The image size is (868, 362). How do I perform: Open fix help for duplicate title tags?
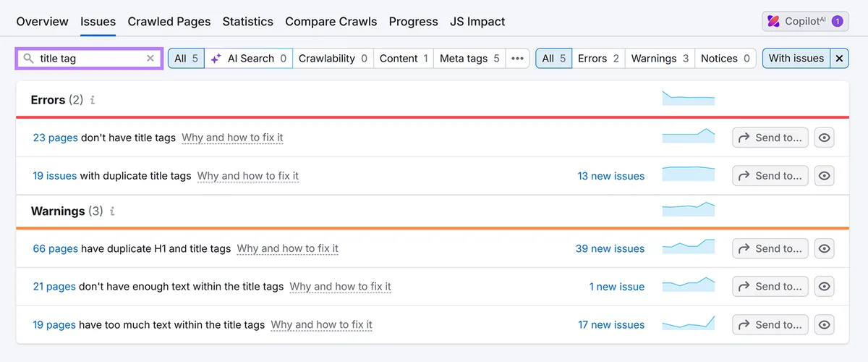(248, 176)
